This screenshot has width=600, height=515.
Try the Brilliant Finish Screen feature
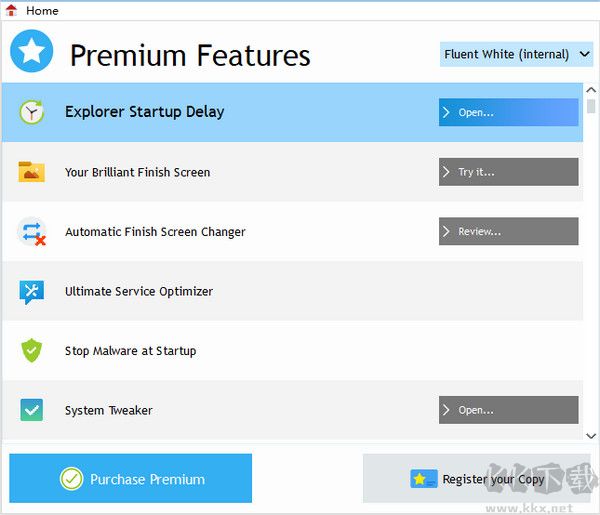[x=508, y=172]
